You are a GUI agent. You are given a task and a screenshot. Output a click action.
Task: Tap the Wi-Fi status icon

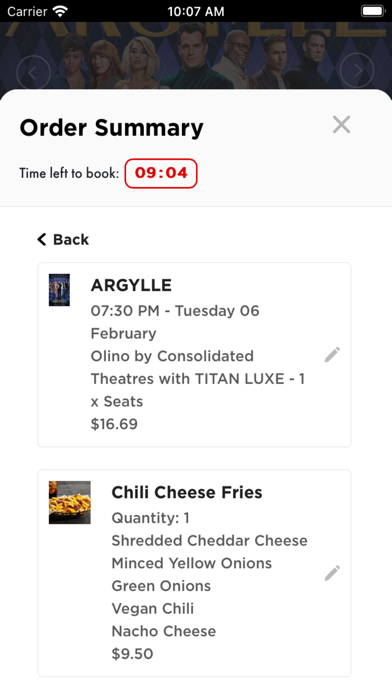pos(60,11)
